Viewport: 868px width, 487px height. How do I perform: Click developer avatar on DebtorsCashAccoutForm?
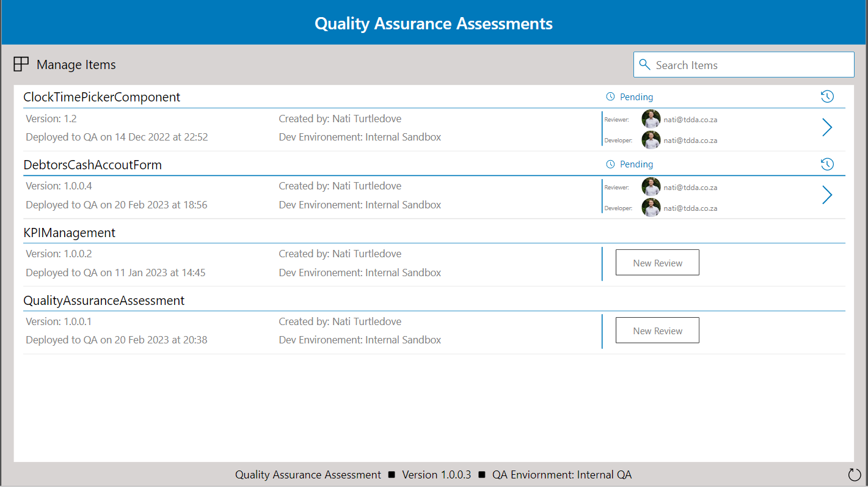click(x=651, y=208)
